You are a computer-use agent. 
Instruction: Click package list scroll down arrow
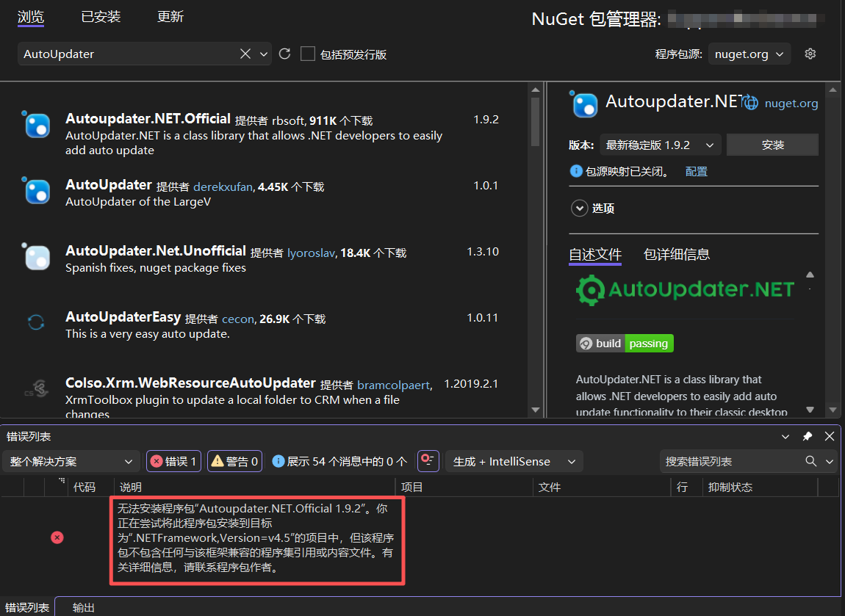pos(535,410)
